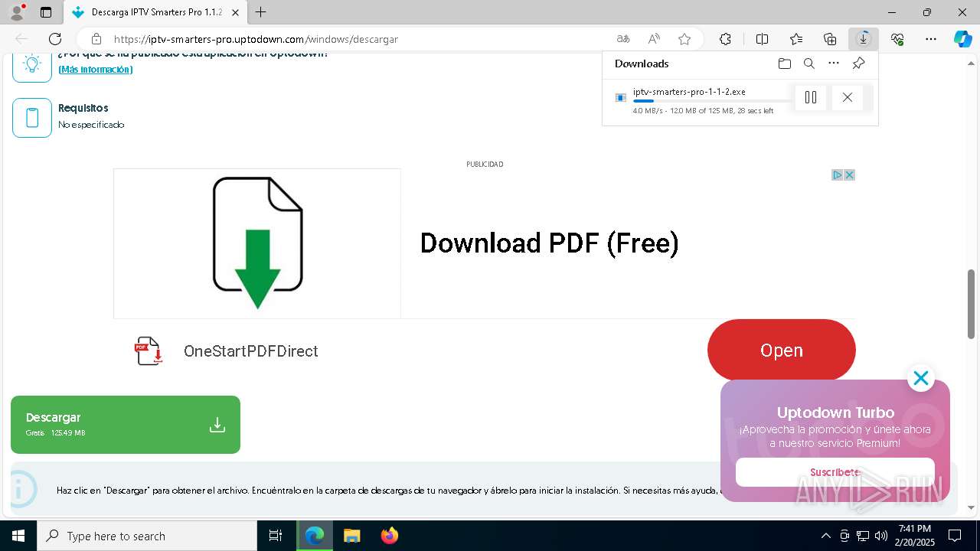980x551 pixels.
Task: Open the Windows Start menu
Action: click(18, 536)
